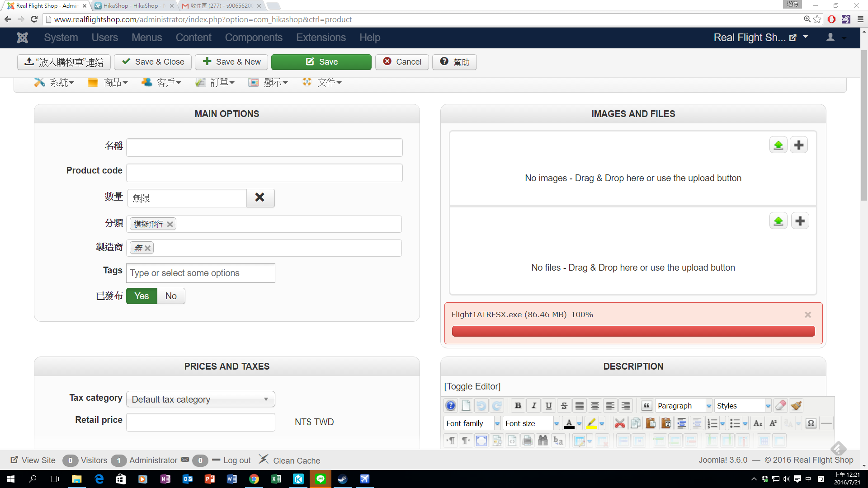
Task: Open the Font family dropdown
Action: (x=471, y=423)
